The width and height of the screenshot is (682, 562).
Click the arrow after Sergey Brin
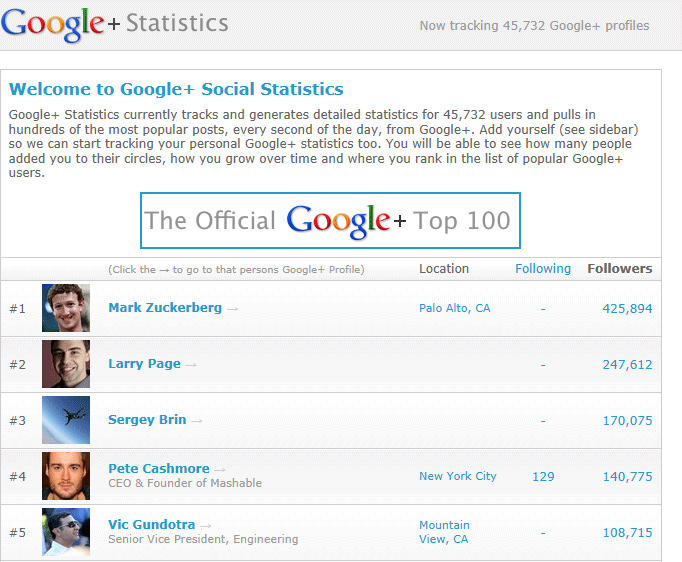click(x=197, y=421)
